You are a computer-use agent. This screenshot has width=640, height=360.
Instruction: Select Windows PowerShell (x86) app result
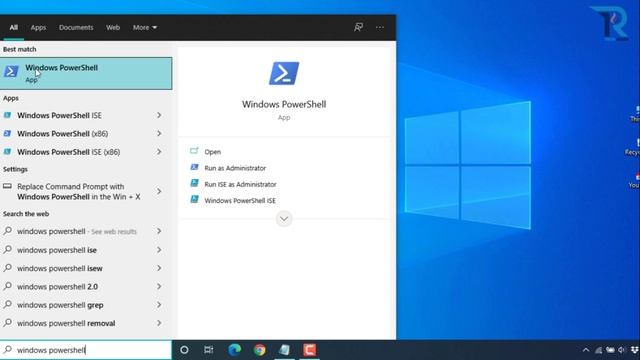62,134
